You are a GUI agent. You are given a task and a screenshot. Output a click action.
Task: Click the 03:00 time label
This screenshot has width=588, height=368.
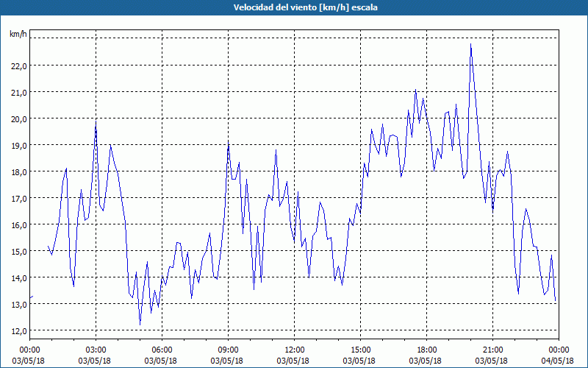[x=96, y=350]
